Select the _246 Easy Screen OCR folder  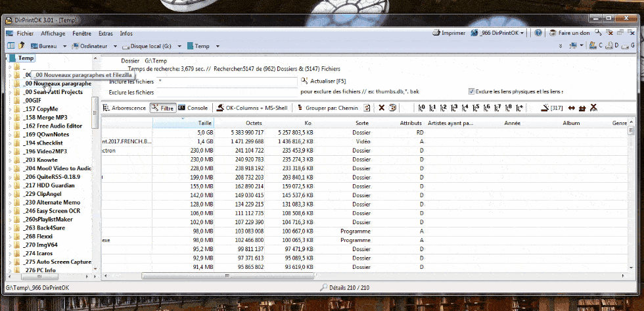[x=52, y=211]
